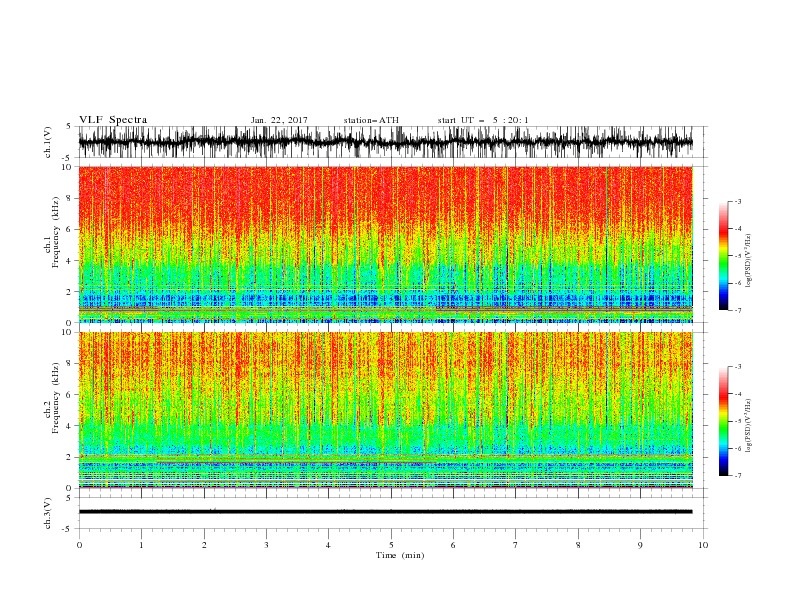
Task: Click the "2" kHz tick on the ch.1 frequency axis
Action: click(x=71, y=291)
